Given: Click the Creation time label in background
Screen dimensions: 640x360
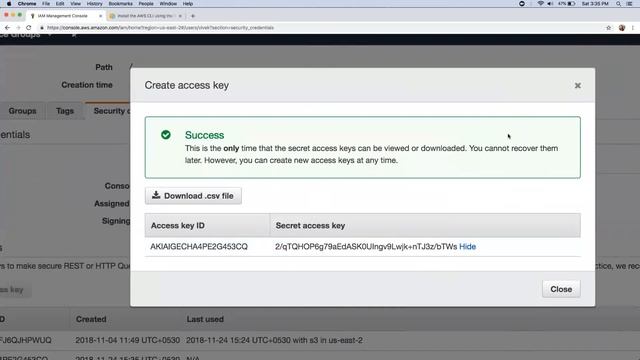Looking at the screenshot, I should click(x=87, y=85).
